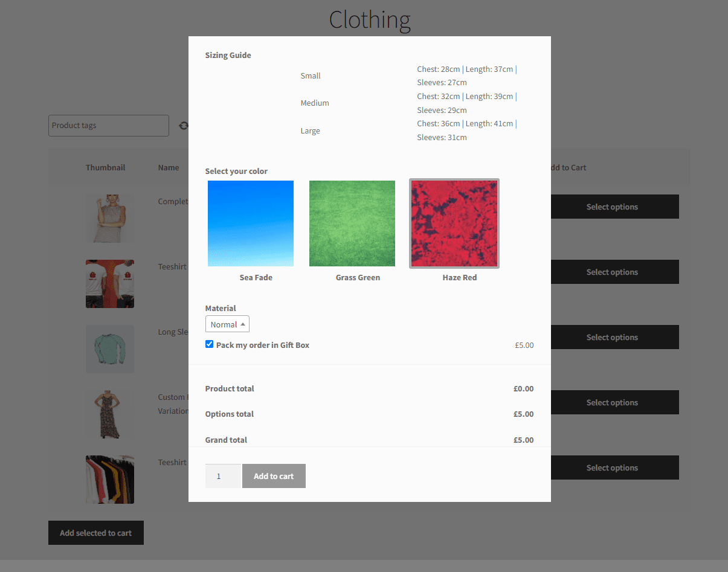Open the woman in grey top thumbnail
This screenshot has width=728, height=572.
110,219
